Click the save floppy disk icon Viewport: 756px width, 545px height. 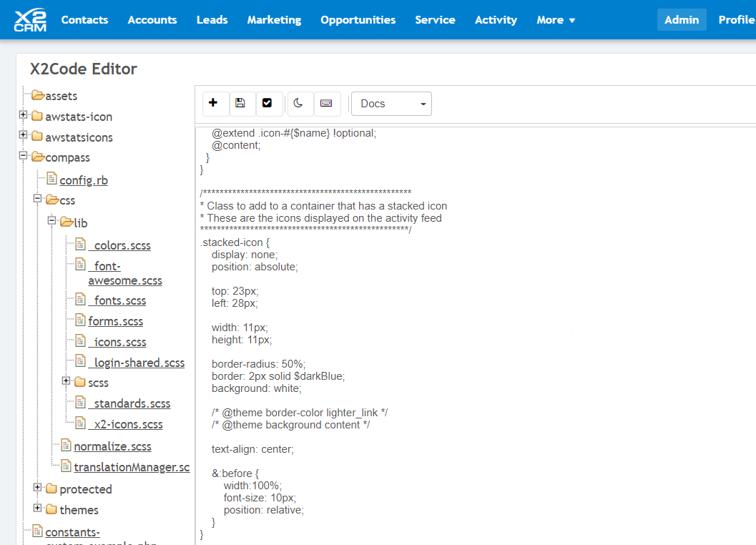(240, 103)
